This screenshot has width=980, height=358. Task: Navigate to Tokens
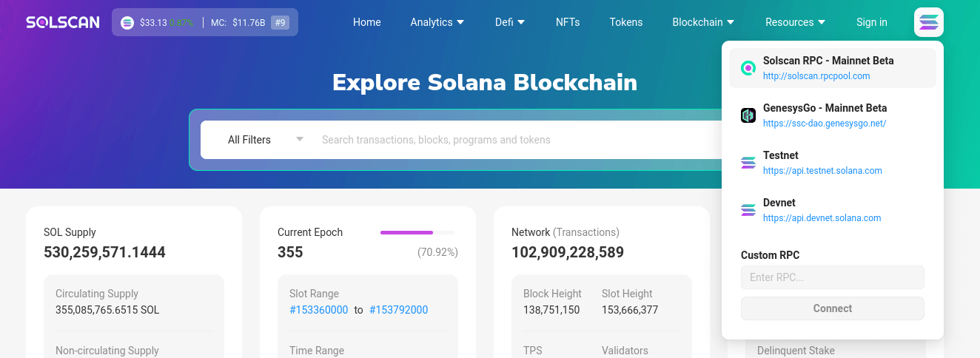[626, 22]
